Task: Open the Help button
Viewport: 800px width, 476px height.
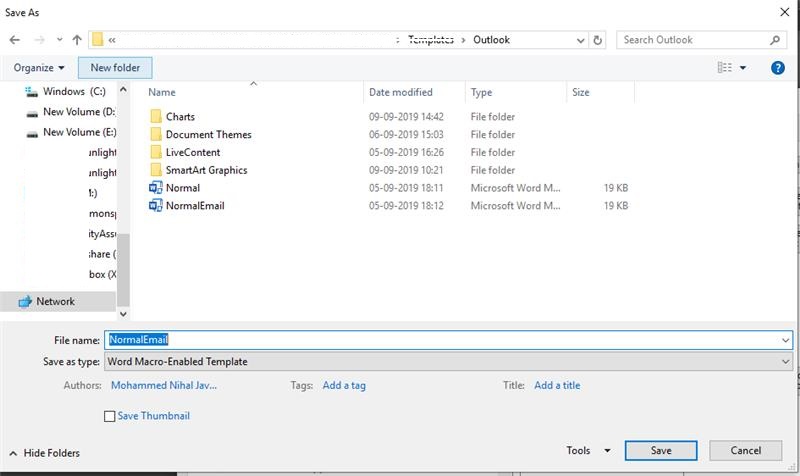Action: (778, 68)
